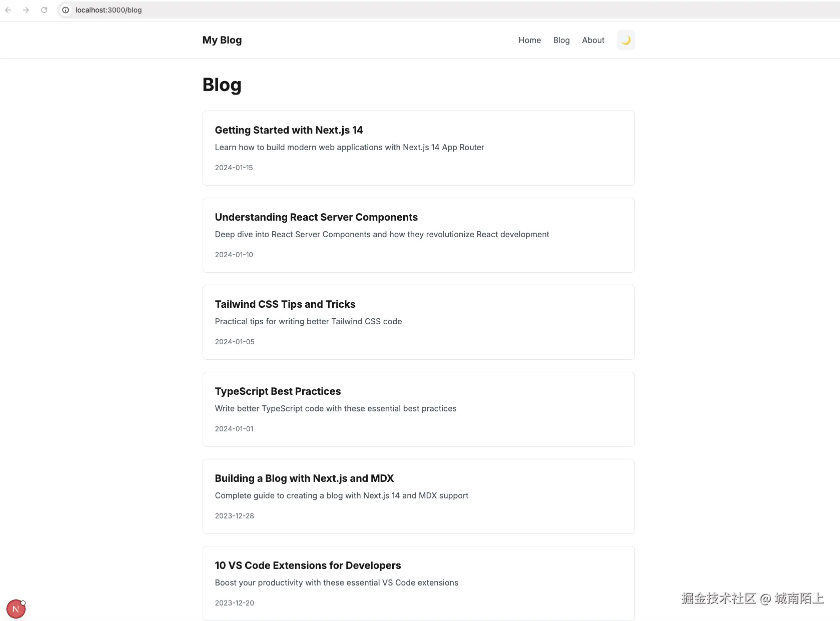Go to the Home nav link

pyautogui.click(x=529, y=41)
